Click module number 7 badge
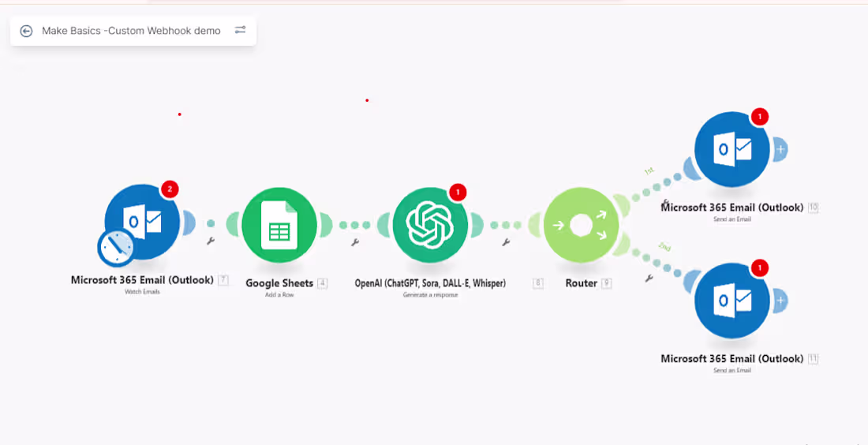The height and width of the screenshot is (445, 868). (223, 280)
